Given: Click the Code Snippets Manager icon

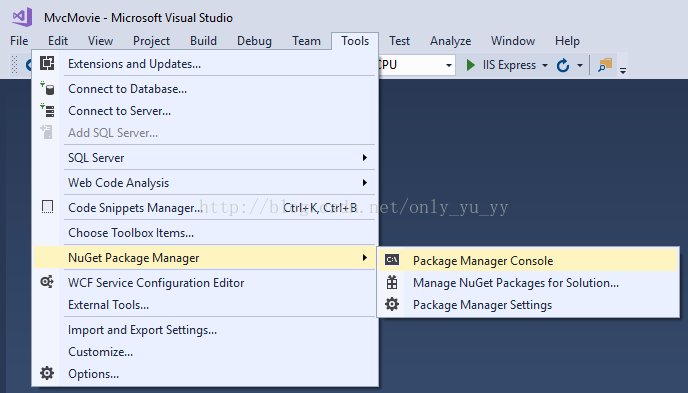Looking at the screenshot, I should click(47, 207).
